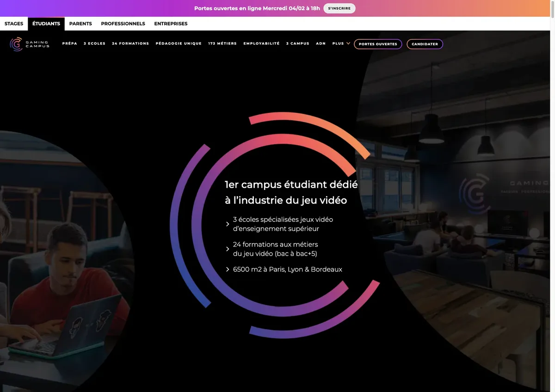Click chevron beside '6500 m2 à Paris'
This screenshot has height=392, width=555.
click(x=228, y=269)
